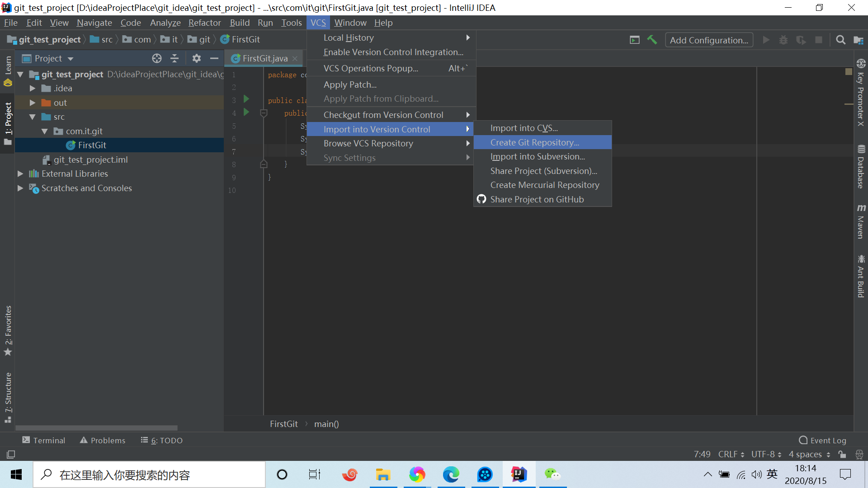Open the UTF-8 encoding dropdown
The image size is (868, 488).
click(x=766, y=454)
